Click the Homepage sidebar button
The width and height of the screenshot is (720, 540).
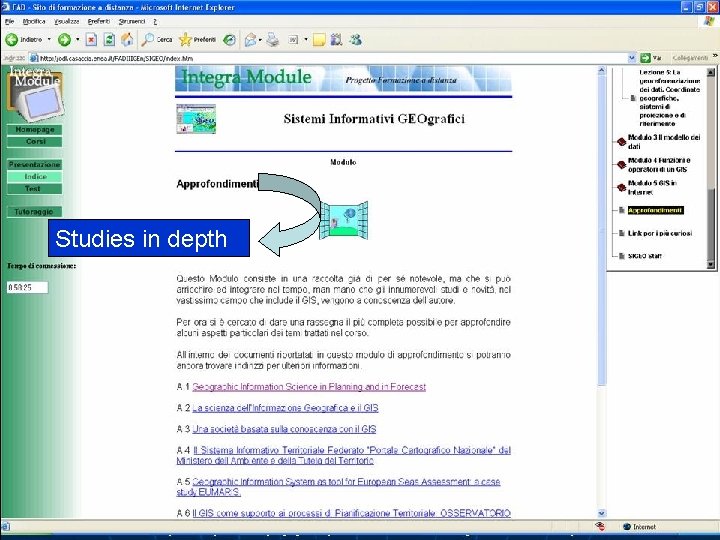pos(35,129)
